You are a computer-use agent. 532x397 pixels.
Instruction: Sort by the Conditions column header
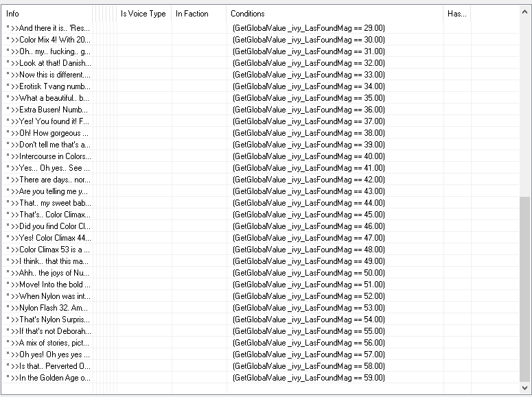(x=334, y=14)
